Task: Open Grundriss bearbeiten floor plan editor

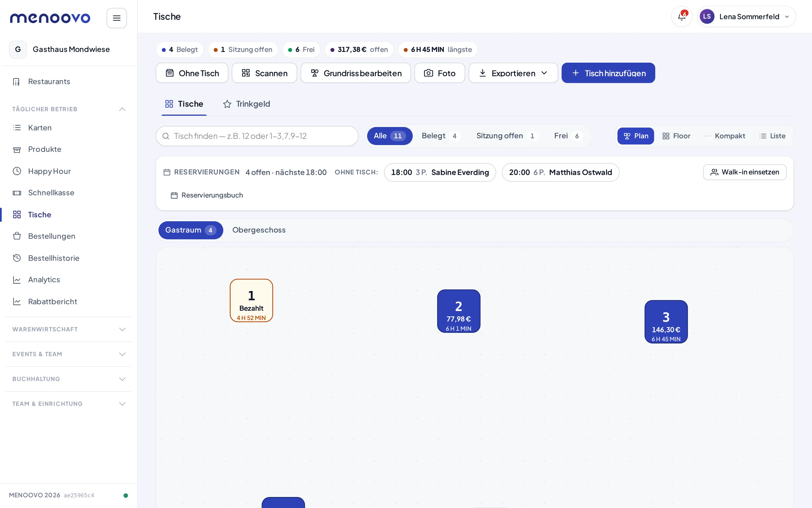Action: point(356,73)
